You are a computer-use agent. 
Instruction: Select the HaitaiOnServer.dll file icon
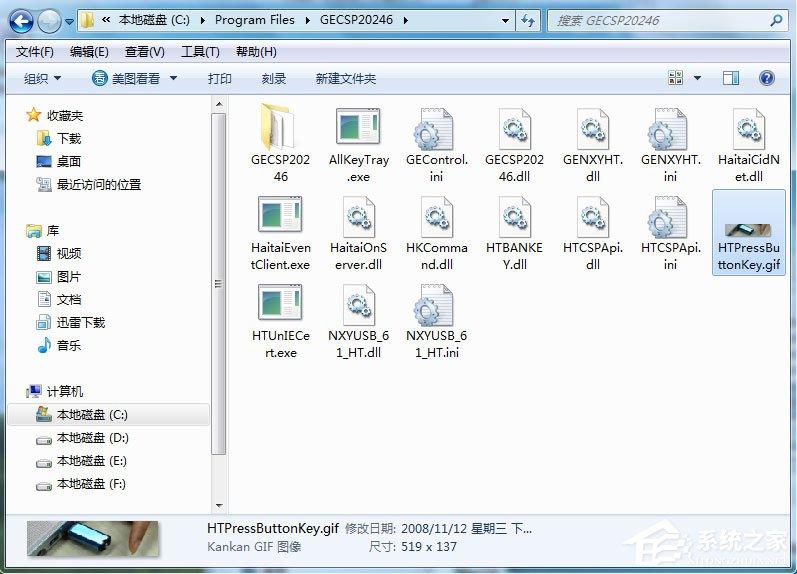point(358,217)
